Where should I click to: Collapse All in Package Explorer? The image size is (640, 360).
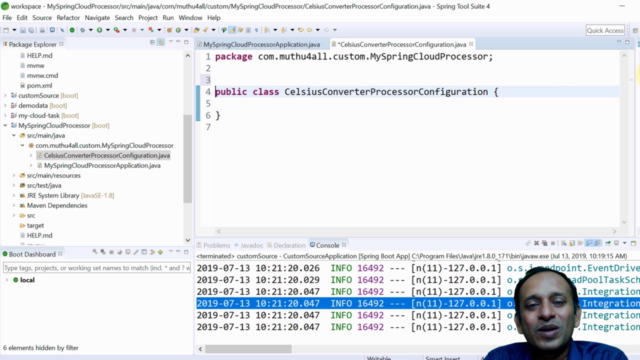(152, 42)
